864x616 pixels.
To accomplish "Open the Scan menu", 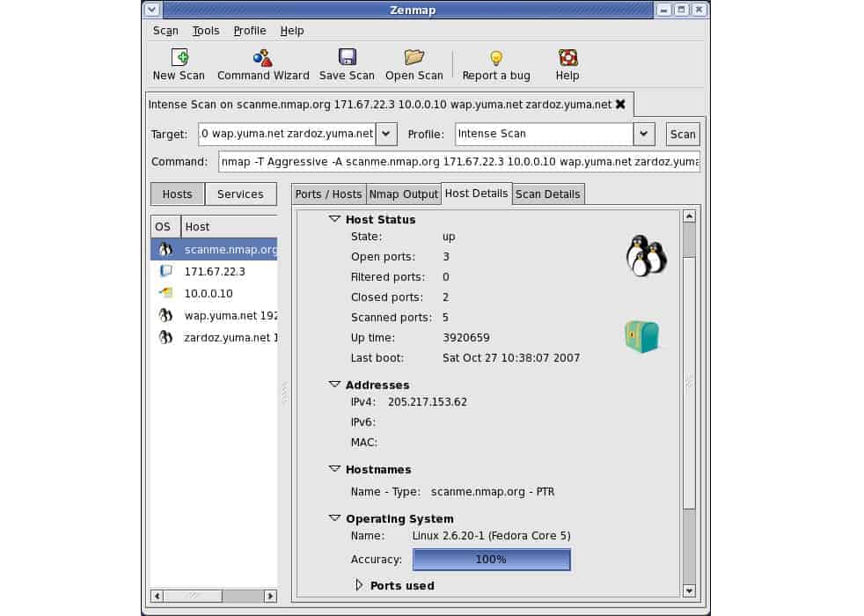I will pos(165,31).
